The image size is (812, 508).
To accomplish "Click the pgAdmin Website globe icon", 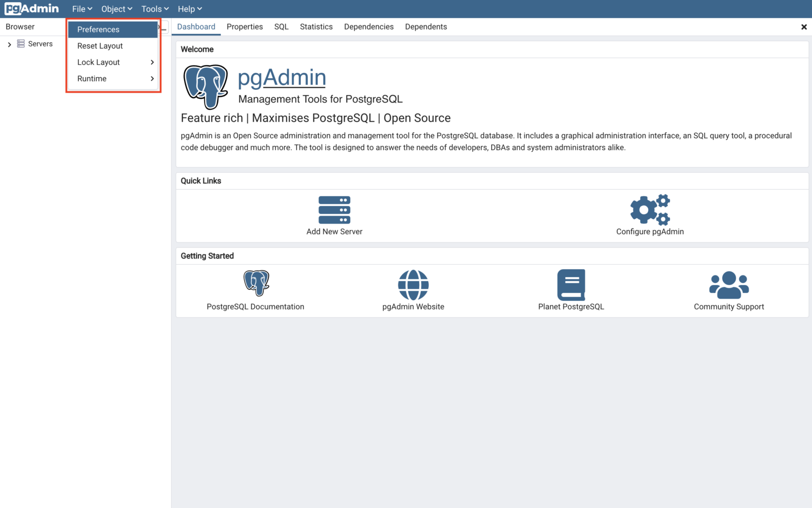I will click(x=413, y=285).
